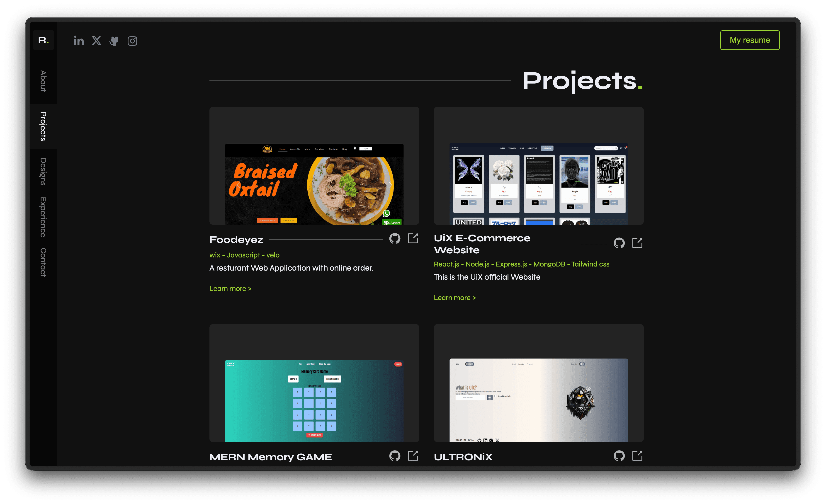The image size is (826, 504).
Task: Open the LinkedIn profile icon
Action: coord(79,41)
